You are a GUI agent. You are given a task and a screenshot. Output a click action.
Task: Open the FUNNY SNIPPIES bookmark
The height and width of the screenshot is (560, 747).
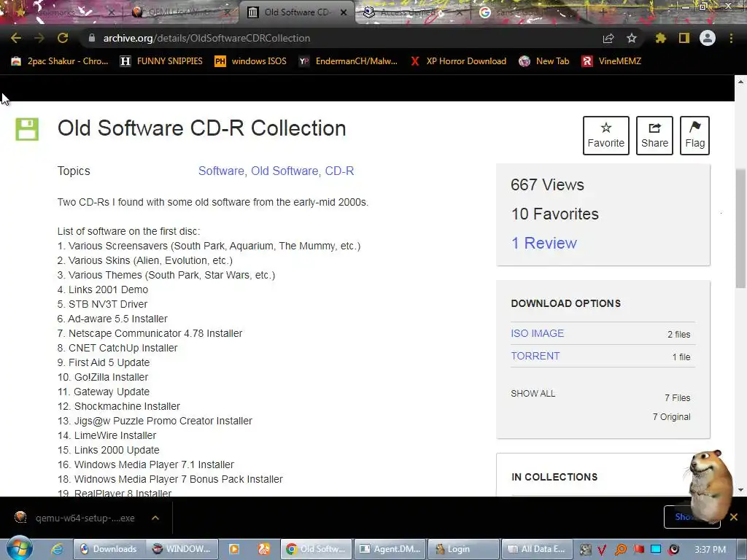161,61
